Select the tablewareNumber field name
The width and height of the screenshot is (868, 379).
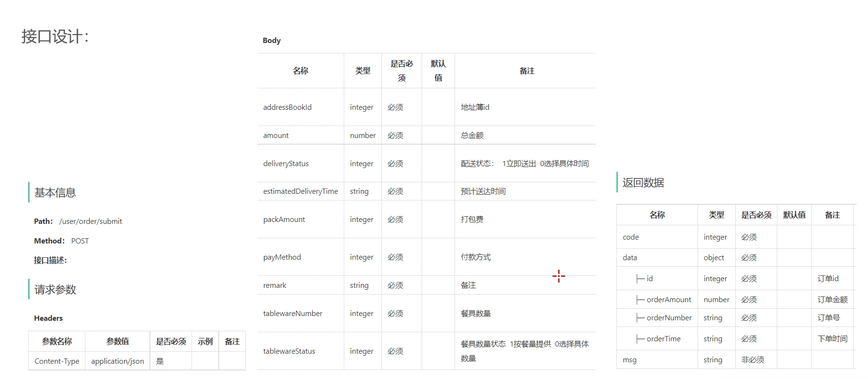pos(293,313)
